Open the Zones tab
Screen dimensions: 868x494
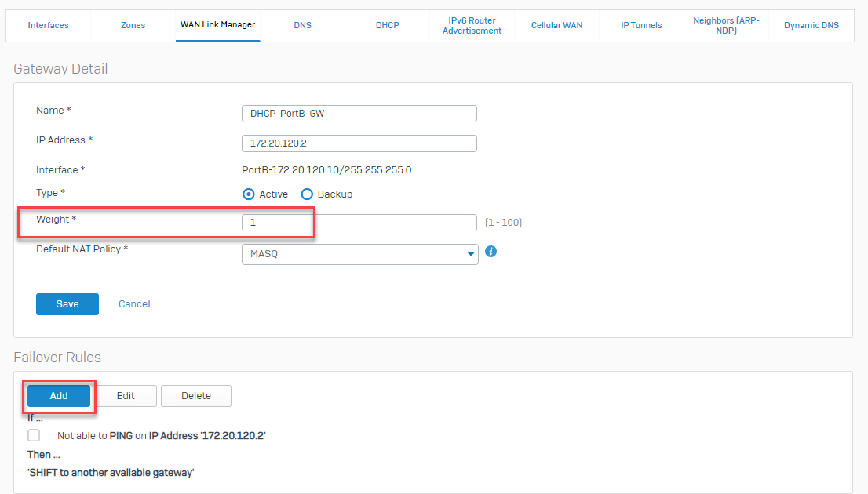click(133, 25)
